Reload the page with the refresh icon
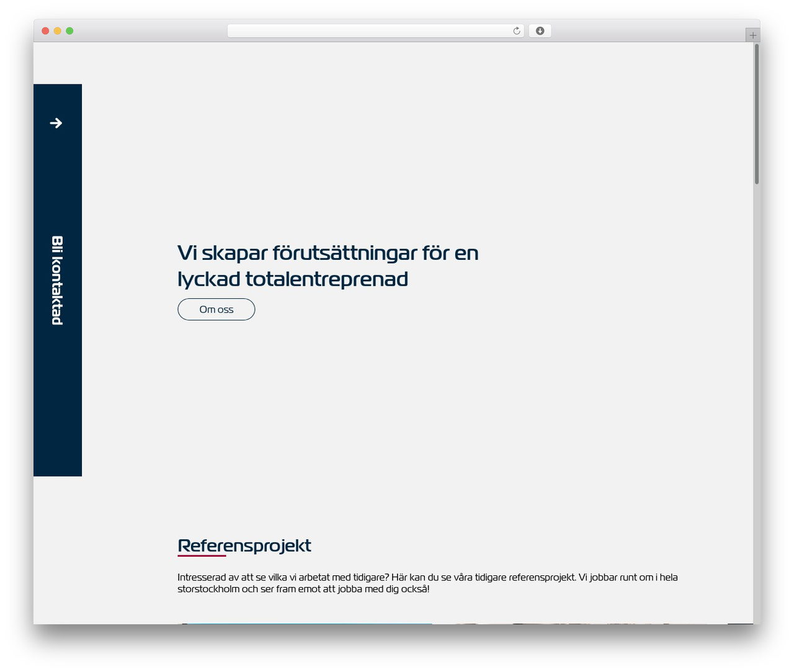The width and height of the screenshot is (794, 672). 517,31
